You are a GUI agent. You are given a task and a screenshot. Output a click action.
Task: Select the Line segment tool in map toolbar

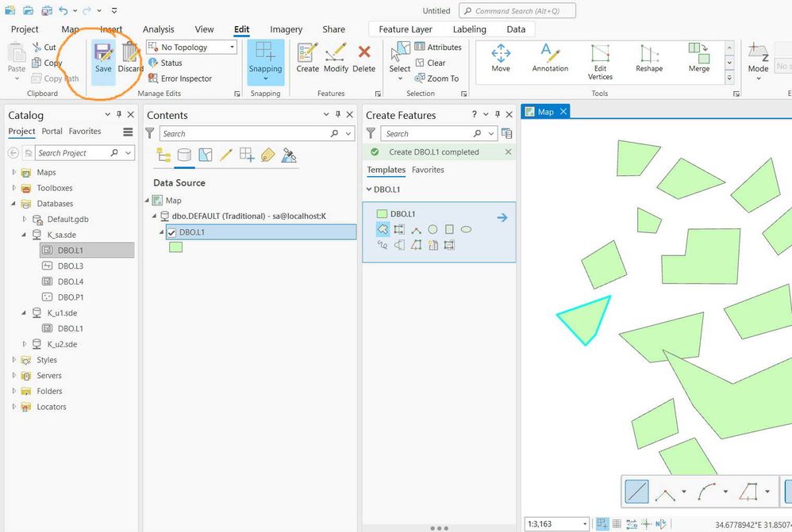(637, 491)
